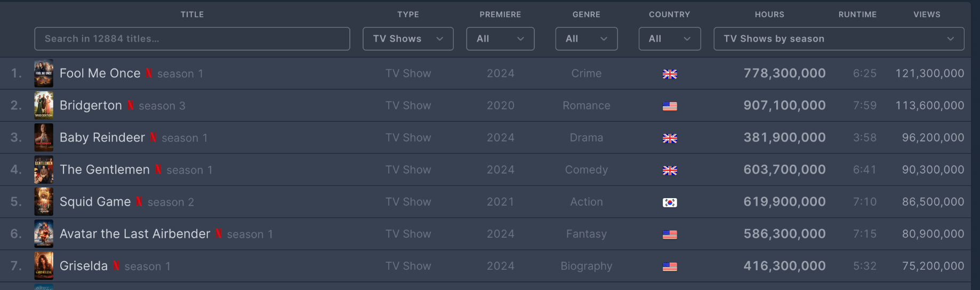Expand the Country All dropdown
Image resolution: width=980 pixels, height=290 pixels.
pos(670,39)
